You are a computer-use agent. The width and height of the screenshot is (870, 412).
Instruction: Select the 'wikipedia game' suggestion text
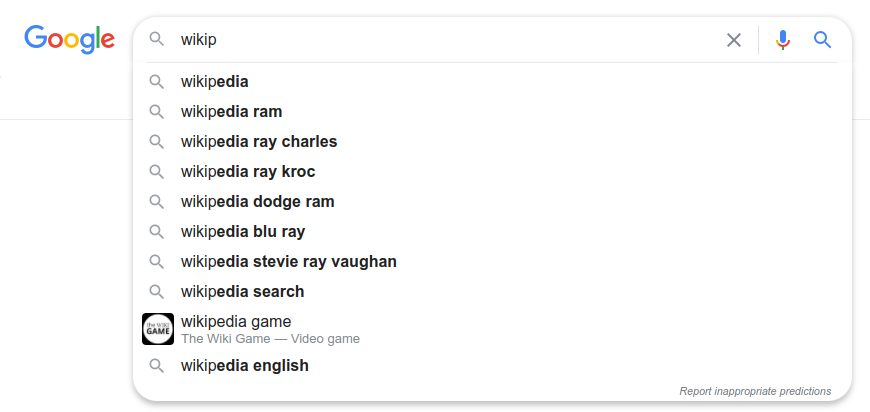[x=236, y=322]
